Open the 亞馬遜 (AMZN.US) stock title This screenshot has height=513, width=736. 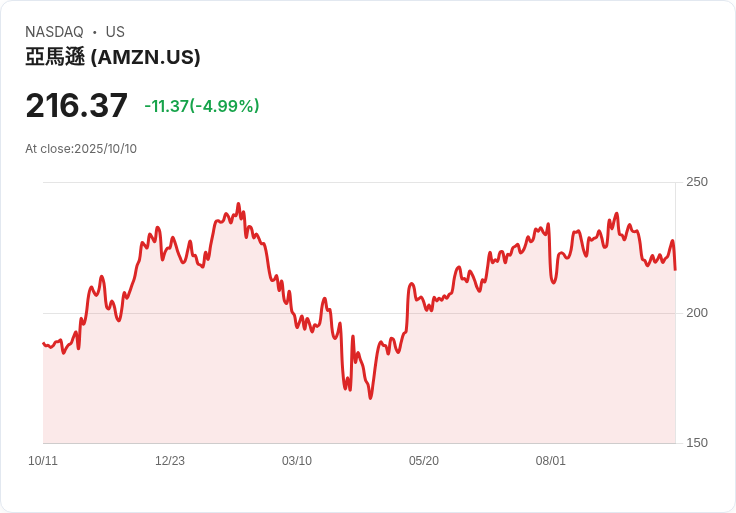[113, 57]
